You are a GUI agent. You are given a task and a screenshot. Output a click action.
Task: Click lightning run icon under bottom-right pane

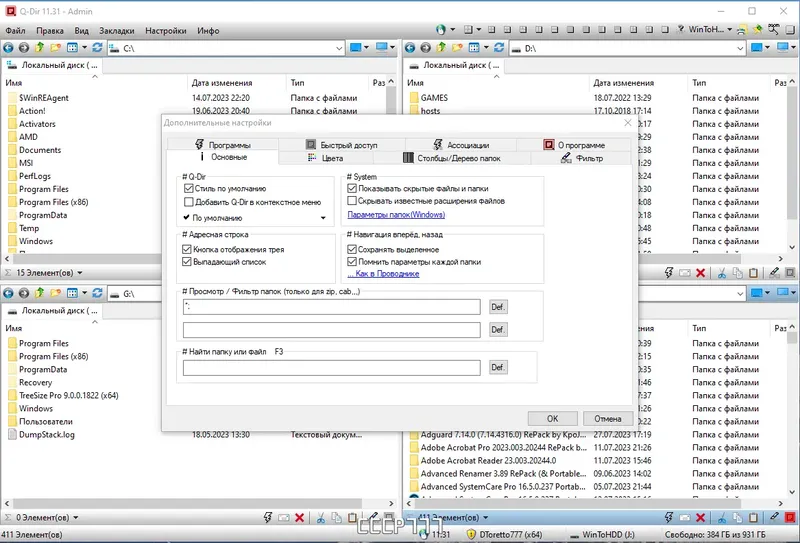668,518
